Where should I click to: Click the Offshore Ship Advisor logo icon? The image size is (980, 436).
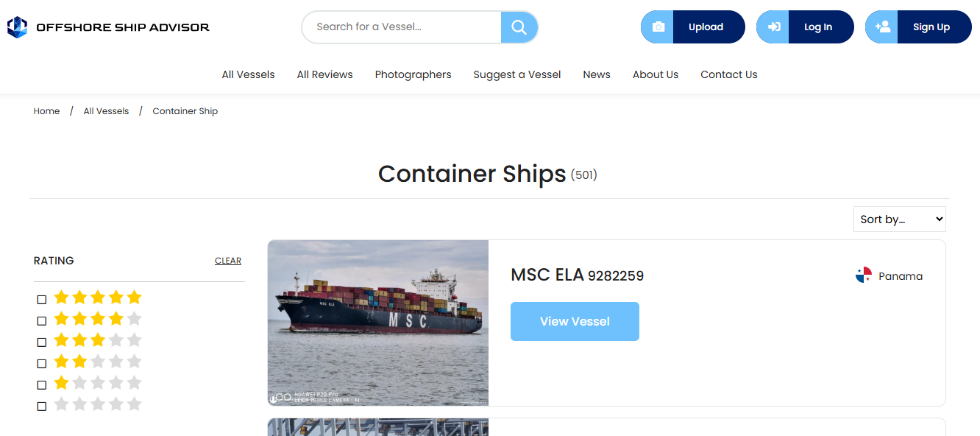pyautogui.click(x=17, y=27)
